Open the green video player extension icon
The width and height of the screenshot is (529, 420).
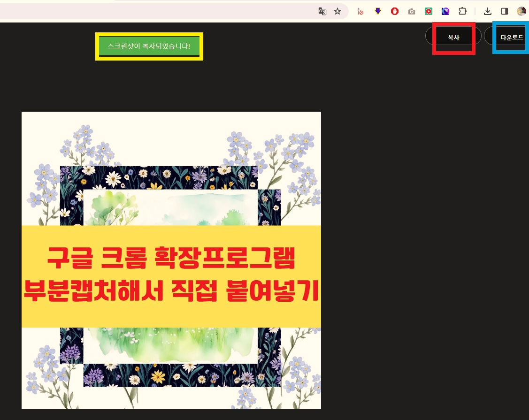(x=429, y=11)
